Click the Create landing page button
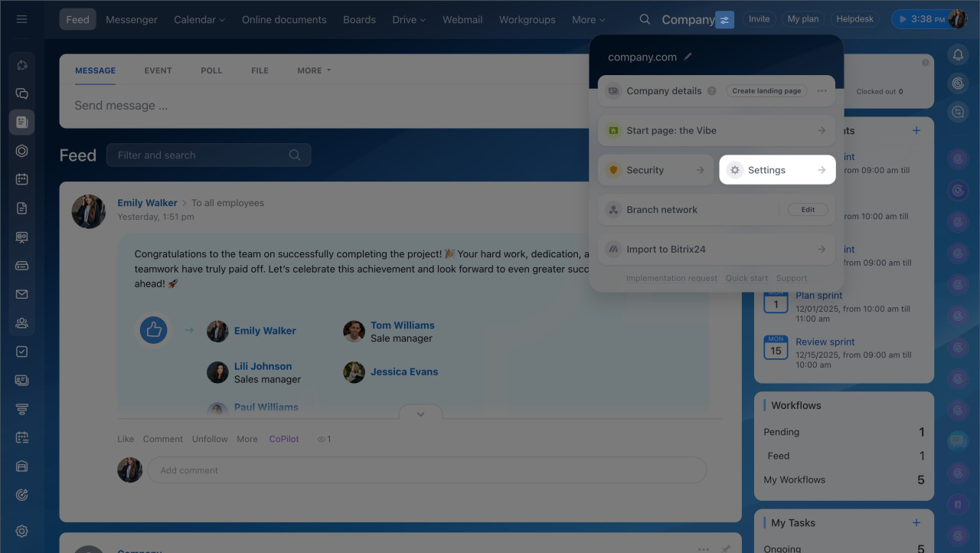The width and height of the screenshot is (980, 553). tap(766, 90)
